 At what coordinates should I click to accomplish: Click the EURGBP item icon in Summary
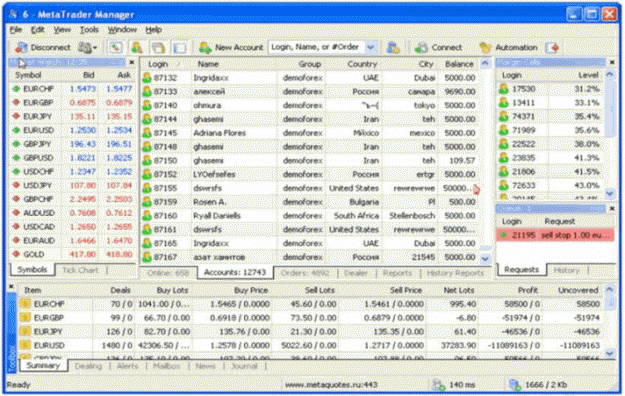pyautogui.click(x=25, y=317)
